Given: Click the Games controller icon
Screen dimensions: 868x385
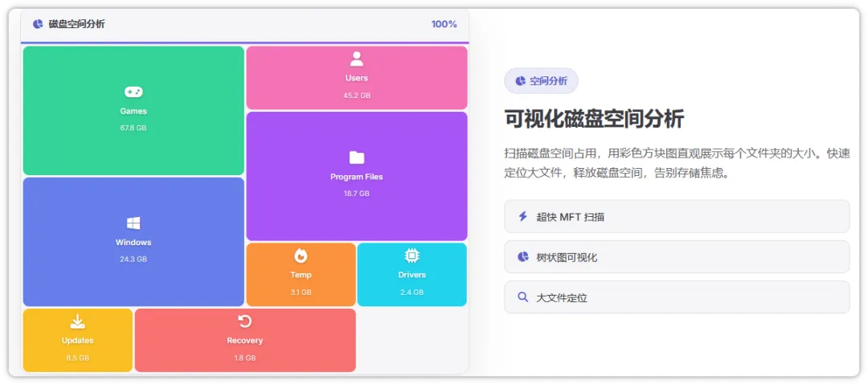Looking at the screenshot, I should click(x=133, y=92).
